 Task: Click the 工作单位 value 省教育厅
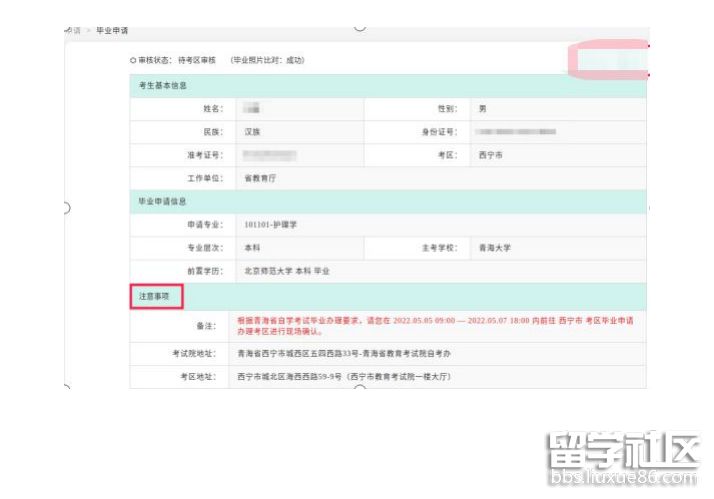pyautogui.click(x=260, y=179)
